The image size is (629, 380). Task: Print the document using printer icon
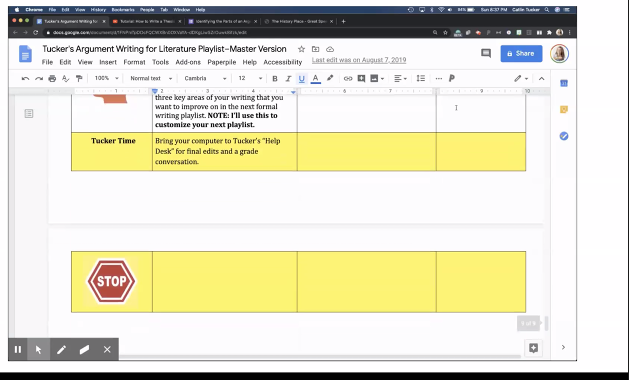coord(52,79)
